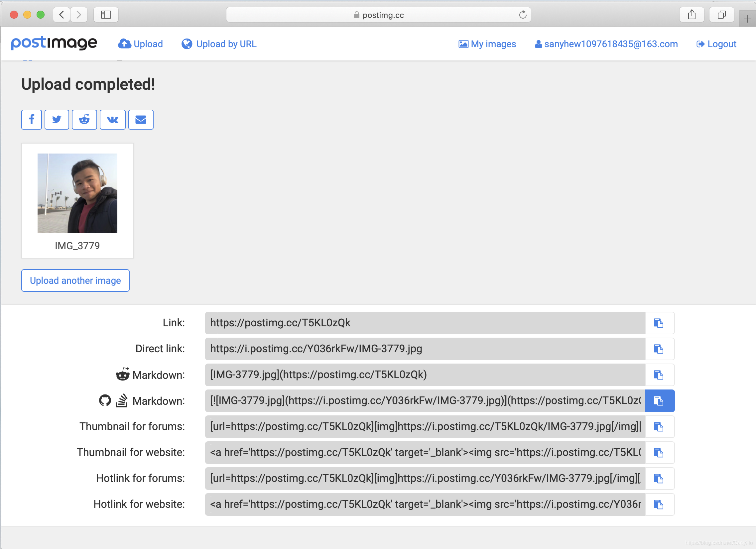Screen dimensions: 756x549
Task: Click Upload another image button
Action: pos(74,280)
